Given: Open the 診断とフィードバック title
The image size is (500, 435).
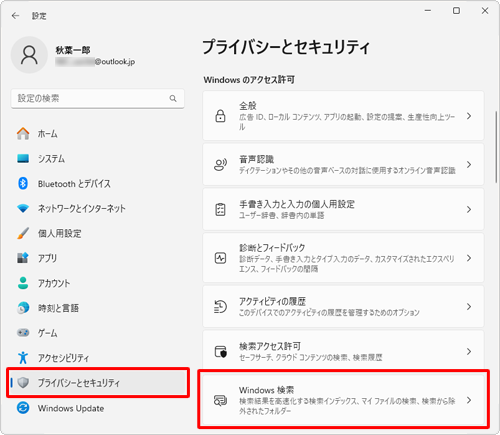Looking at the screenshot, I should 272,248.
